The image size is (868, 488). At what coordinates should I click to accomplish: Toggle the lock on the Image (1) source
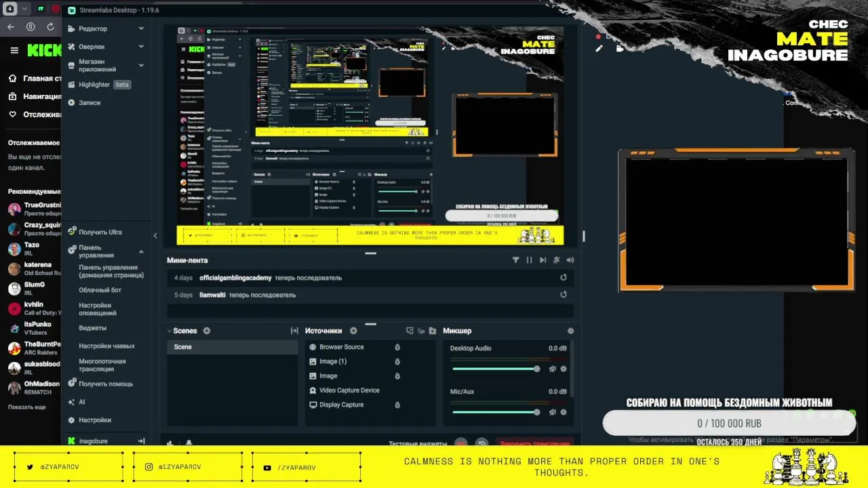pyautogui.click(x=397, y=361)
